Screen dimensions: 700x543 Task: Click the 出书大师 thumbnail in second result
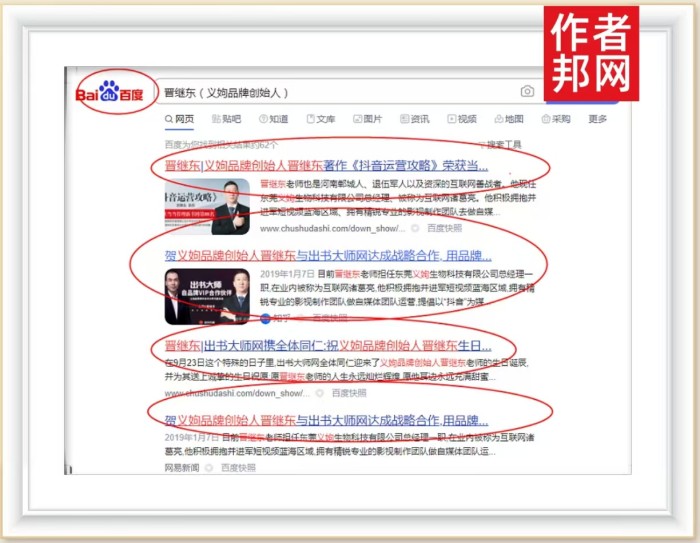(208, 294)
